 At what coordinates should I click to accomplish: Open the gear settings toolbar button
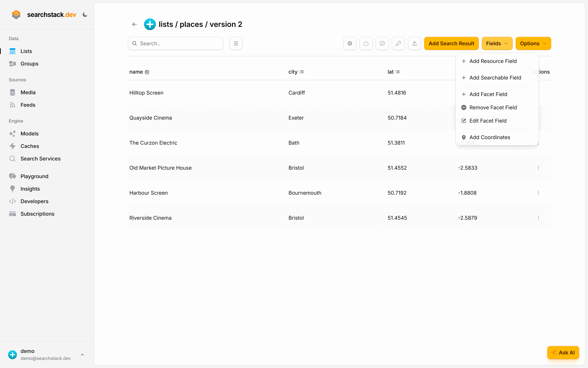pyautogui.click(x=350, y=44)
